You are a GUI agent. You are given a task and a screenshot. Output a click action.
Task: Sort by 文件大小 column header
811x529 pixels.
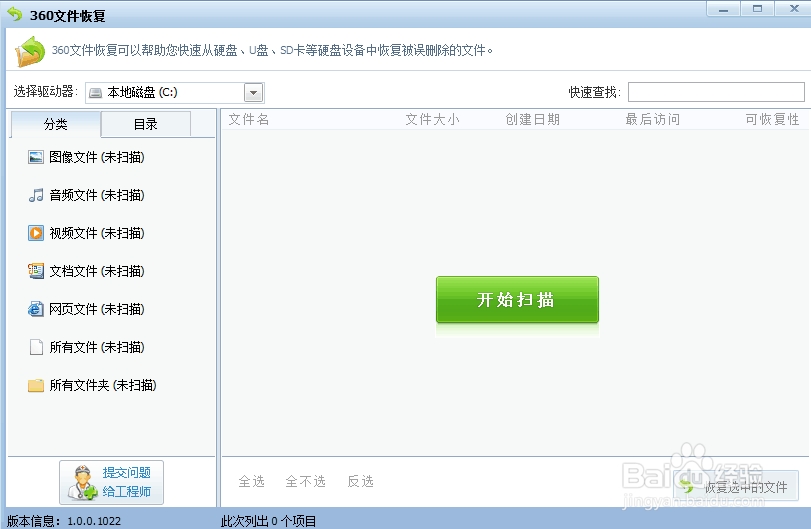coord(432,119)
